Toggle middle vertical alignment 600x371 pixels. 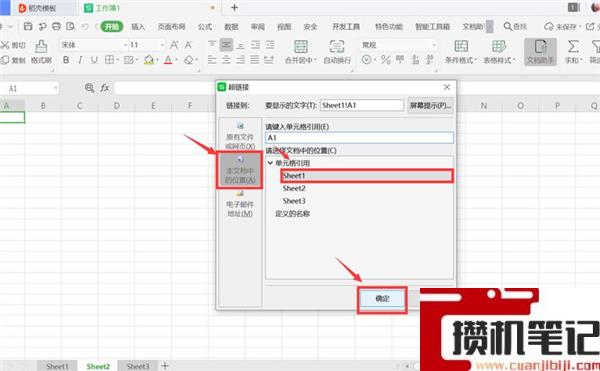[226, 45]
